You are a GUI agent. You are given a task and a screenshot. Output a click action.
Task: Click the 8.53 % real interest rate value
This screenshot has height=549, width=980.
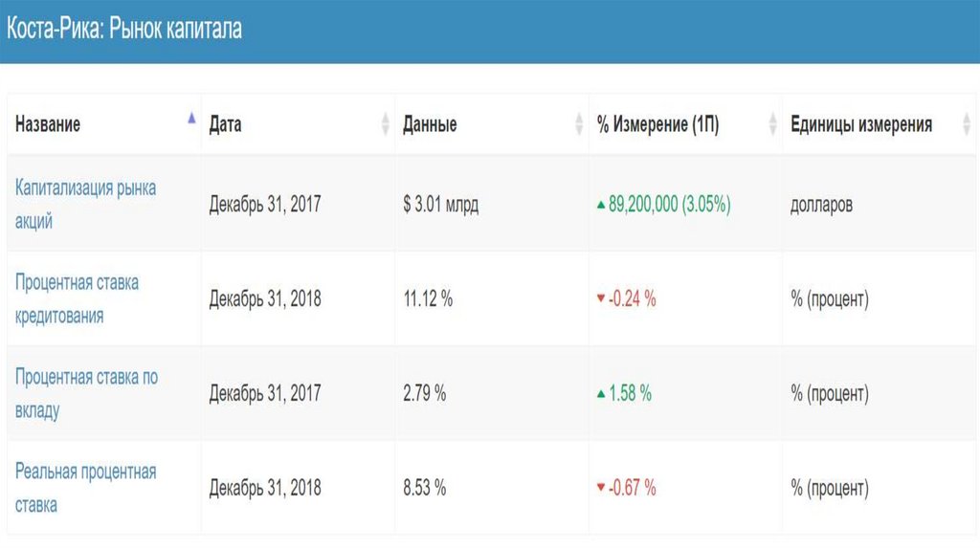(425, 488)
